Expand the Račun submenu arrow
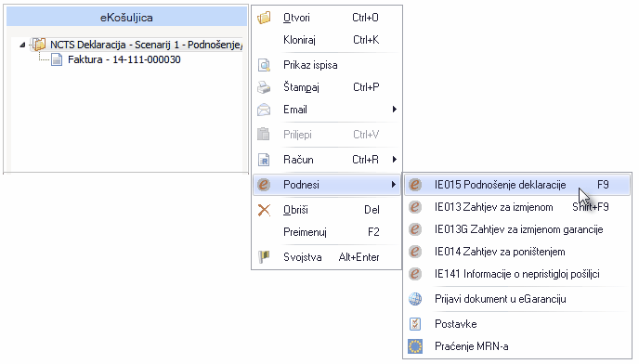 point(394,160)
